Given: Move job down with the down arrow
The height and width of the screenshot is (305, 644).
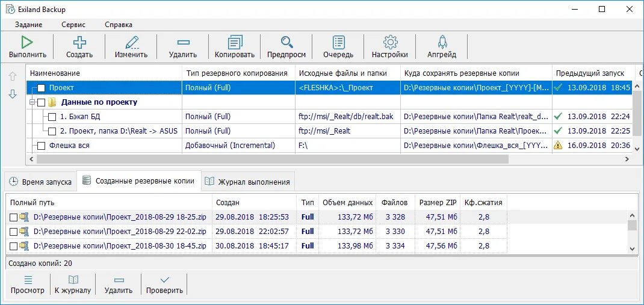Looking at the screenshot, I should [13, 94].
